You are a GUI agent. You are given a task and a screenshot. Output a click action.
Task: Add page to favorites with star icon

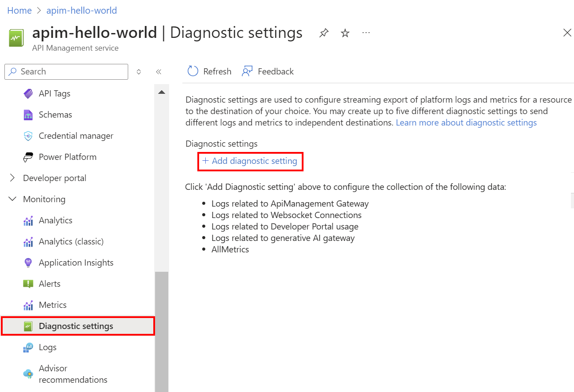click(345, 33)
